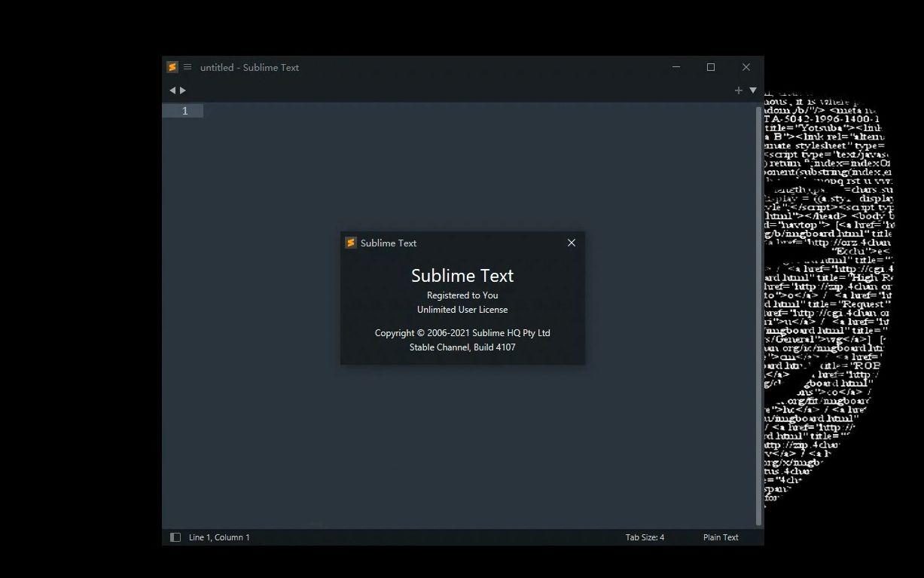Click the vertical scrollbar of the editor
924x578 pixels.
pyautogui.click(x=758, y=316)
